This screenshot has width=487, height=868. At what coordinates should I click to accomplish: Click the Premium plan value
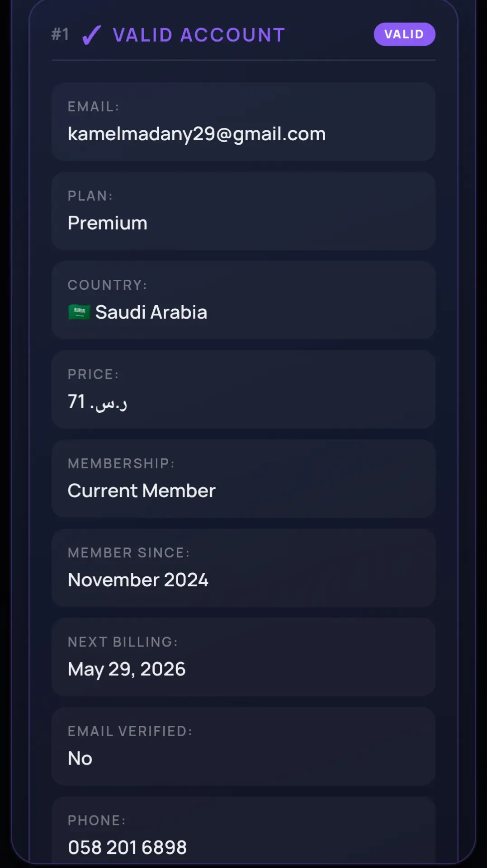coord(108,223)
